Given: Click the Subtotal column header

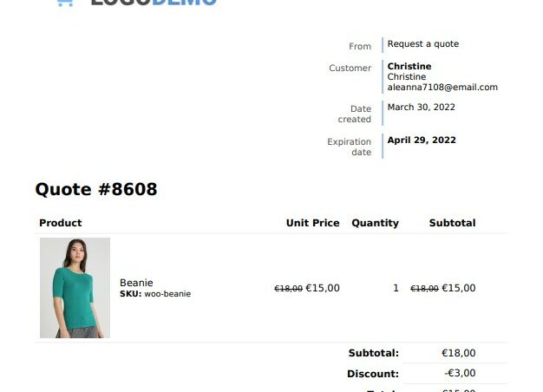Looking at the screenshot, I should coord(452,223).
